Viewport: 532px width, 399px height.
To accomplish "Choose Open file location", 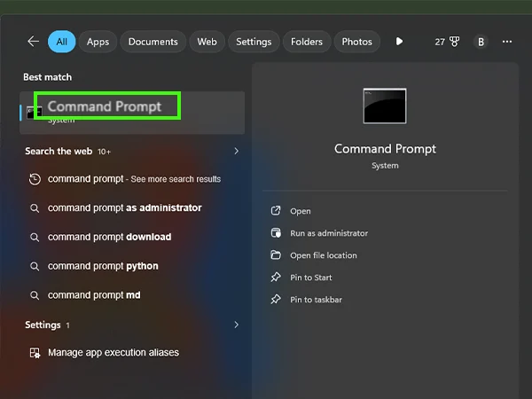I will (x=324, y=255).
